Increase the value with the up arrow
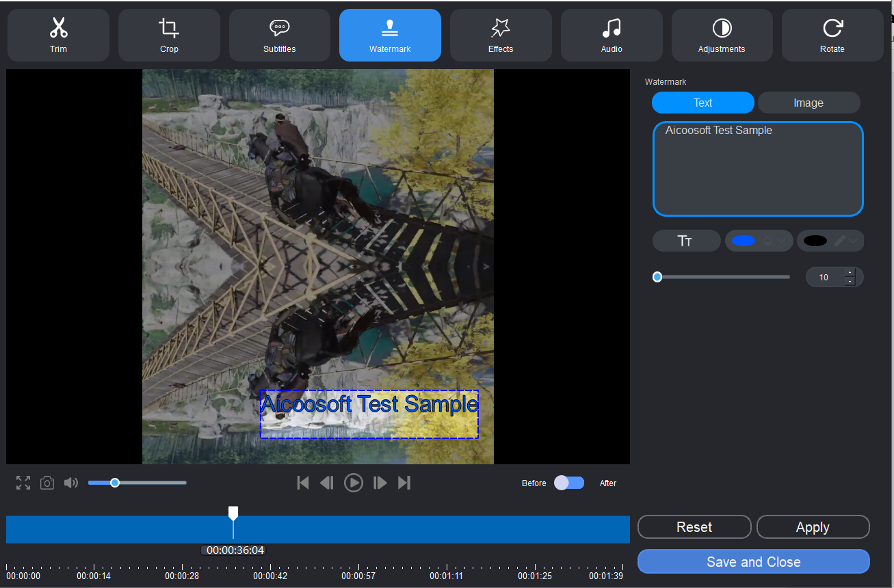 [850, 273]
